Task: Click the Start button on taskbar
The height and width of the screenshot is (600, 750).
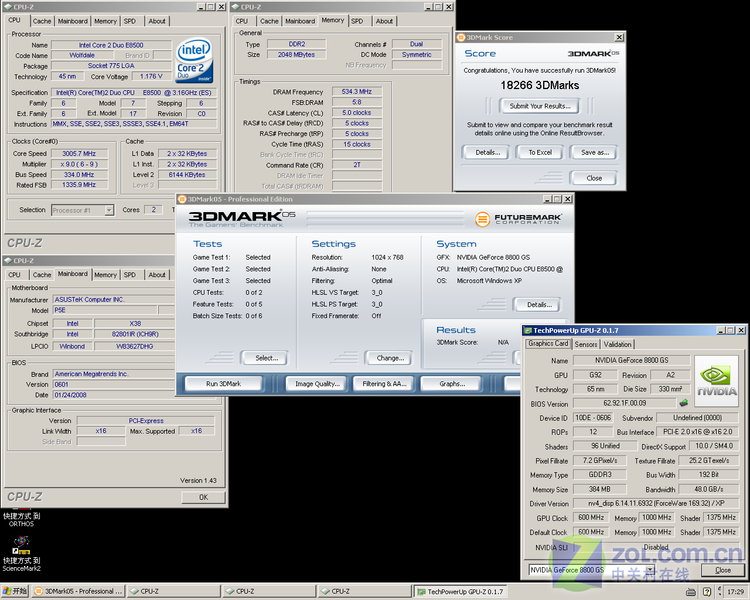Action: (x=15, y=591)
